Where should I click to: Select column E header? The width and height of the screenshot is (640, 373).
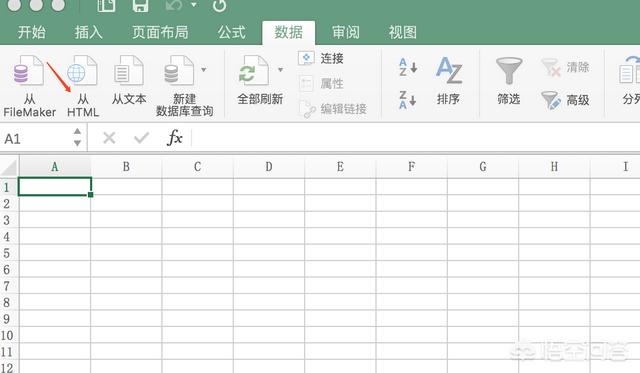pyautogui.click(x=340, y=167)
